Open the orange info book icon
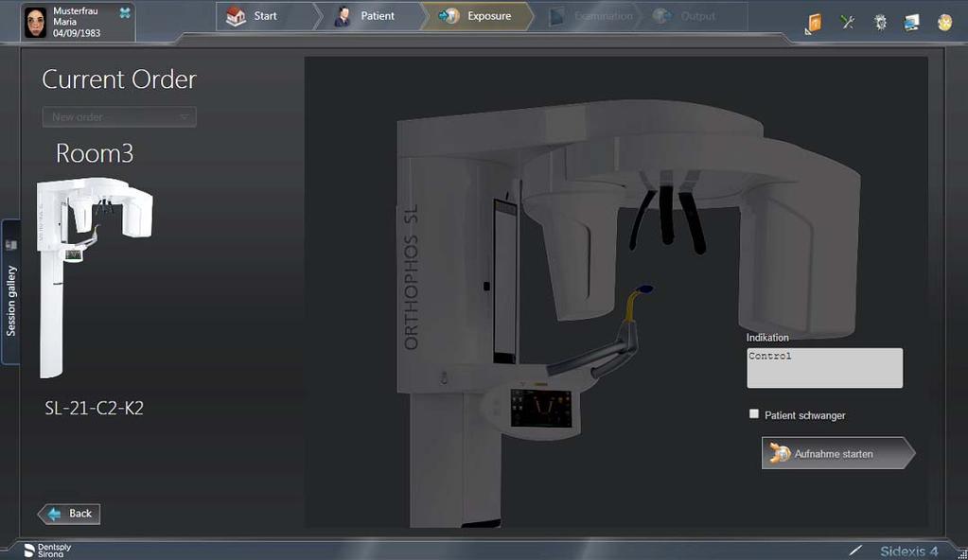 (815, 24)
